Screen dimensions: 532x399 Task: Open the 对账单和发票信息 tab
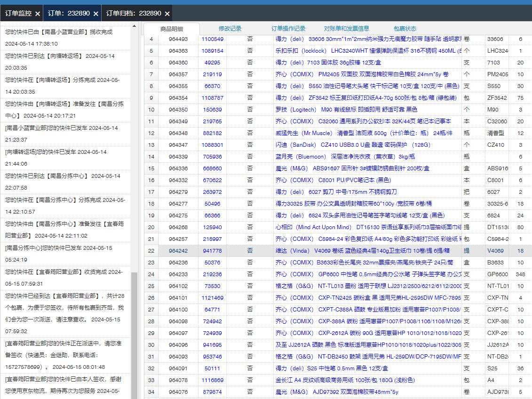pyautogui.click(x=346, y=29)
